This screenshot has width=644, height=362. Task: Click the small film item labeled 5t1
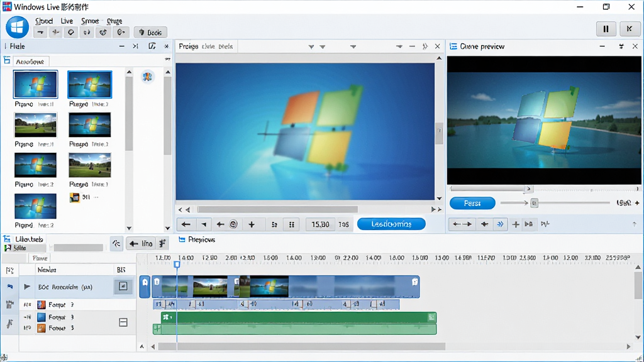(84, 197)
